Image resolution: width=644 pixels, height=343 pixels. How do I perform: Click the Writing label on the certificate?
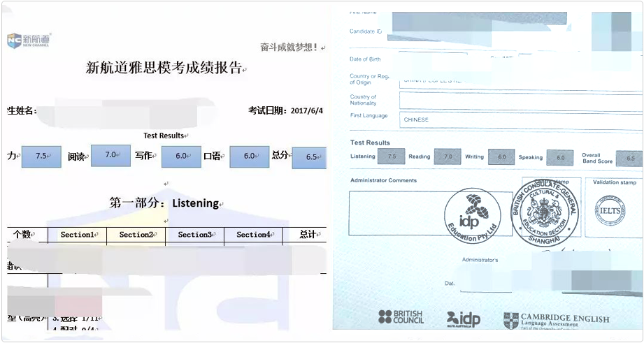[x=474, y=156]
